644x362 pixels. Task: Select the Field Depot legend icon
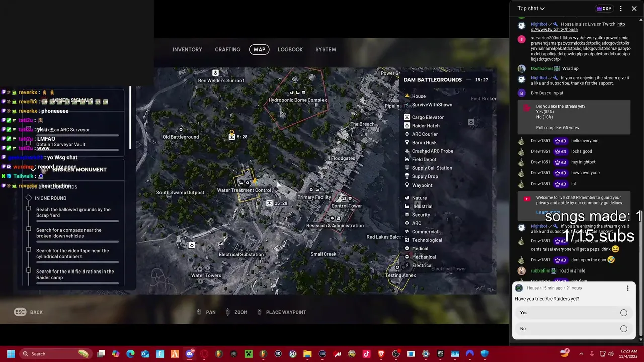[x=407, y=159]
